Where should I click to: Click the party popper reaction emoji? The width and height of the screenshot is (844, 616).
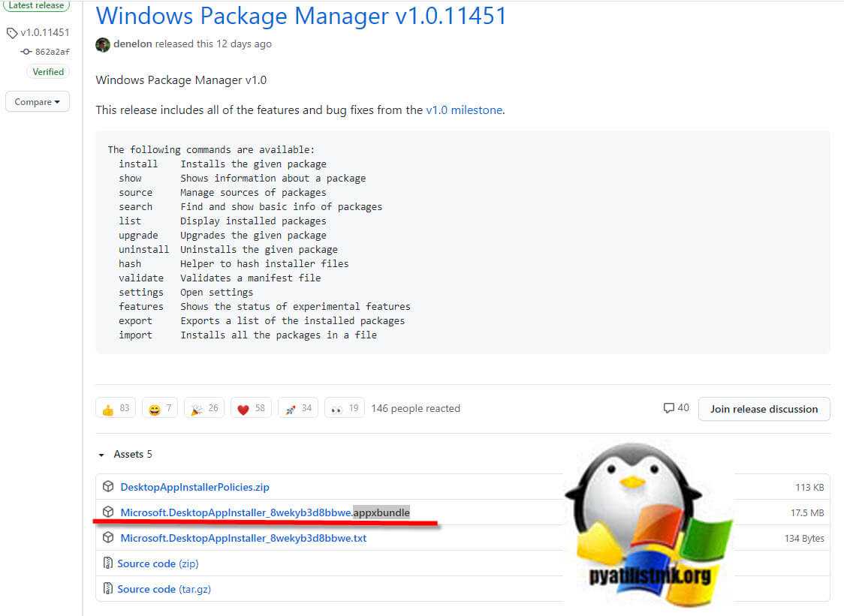(195, 409)
